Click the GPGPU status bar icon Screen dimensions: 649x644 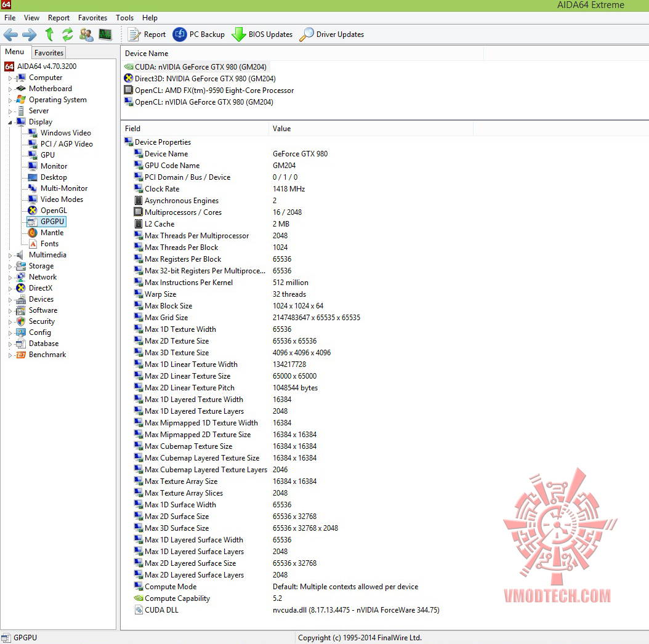tap(6, 638)
